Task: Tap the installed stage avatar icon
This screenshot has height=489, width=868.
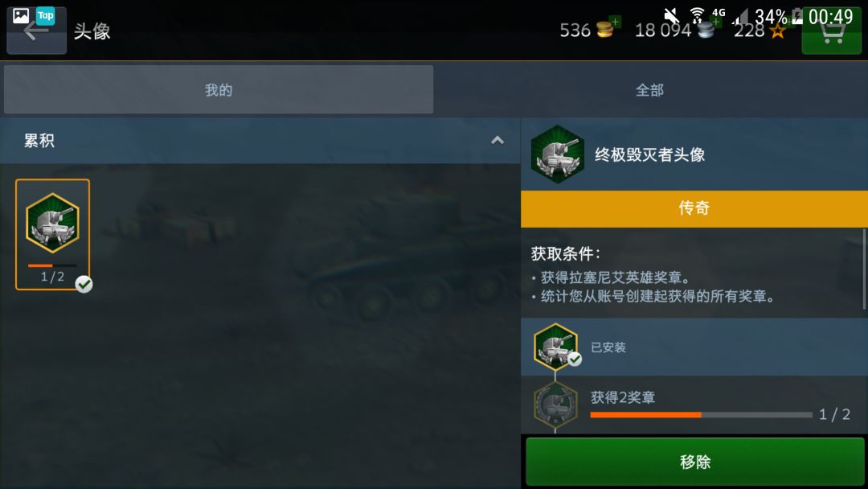Action: [556, 347]
